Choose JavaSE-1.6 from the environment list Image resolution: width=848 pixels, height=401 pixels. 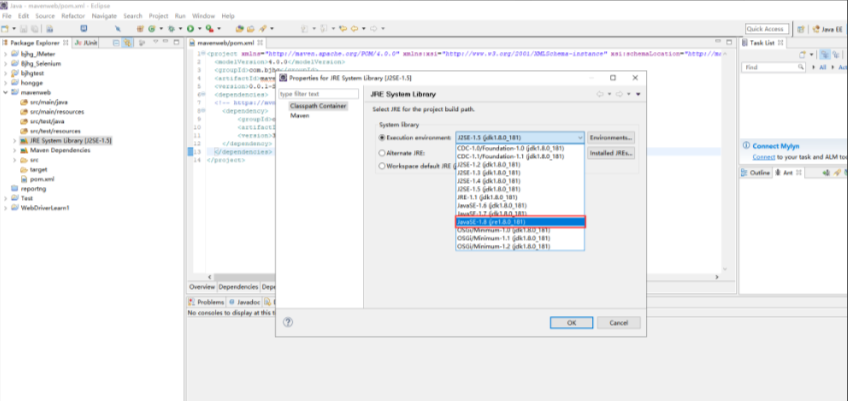520,206
